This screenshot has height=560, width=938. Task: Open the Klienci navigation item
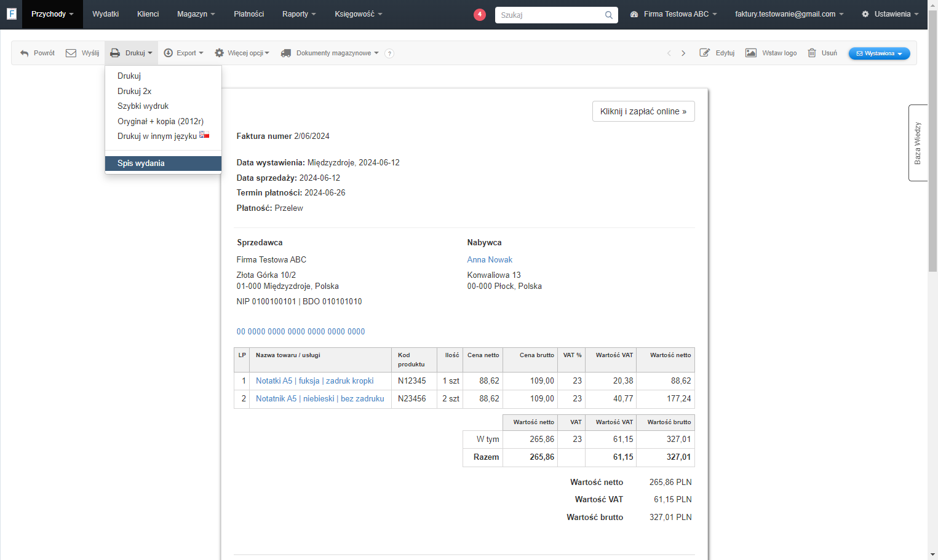pos(148,14)
